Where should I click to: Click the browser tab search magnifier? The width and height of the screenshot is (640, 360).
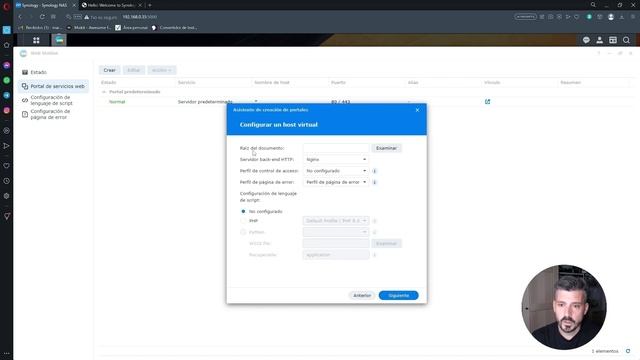pos(593,5)
